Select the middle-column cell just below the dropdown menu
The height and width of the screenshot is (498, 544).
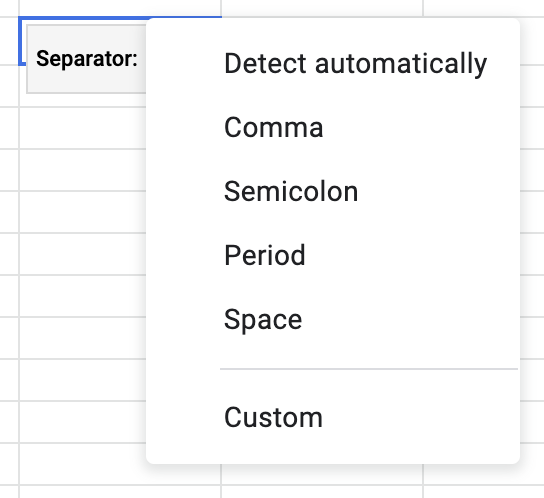(x=322, y=474)
